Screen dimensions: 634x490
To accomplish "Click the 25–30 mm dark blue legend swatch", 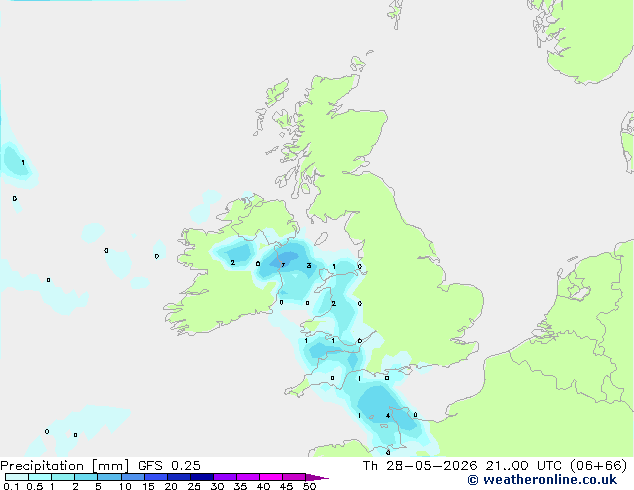I will pyautogui.click(x=202, y=477).
